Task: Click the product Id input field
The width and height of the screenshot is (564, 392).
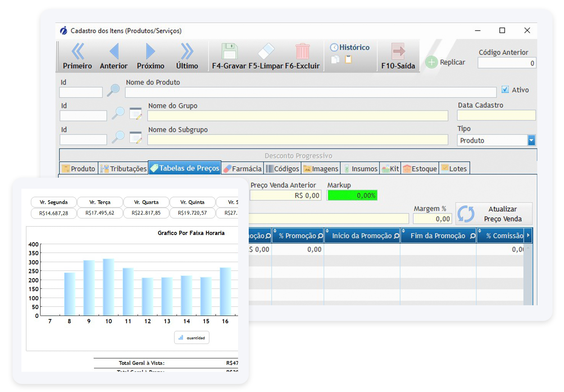Action: (81, 92)
